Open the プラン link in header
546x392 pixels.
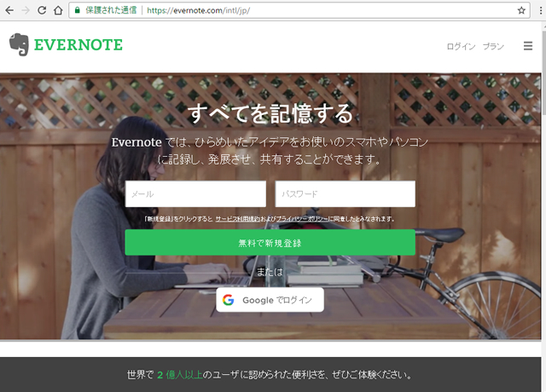493,46
